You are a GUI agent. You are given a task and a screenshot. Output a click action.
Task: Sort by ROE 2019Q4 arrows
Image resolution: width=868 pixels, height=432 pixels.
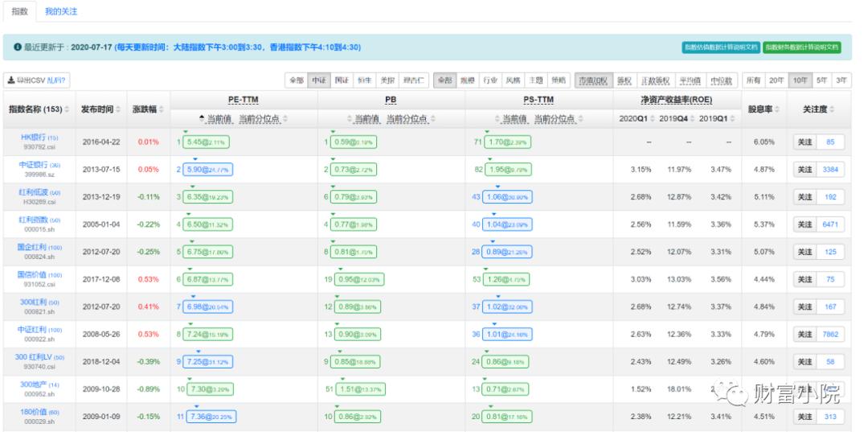click(x=691, y=119)
